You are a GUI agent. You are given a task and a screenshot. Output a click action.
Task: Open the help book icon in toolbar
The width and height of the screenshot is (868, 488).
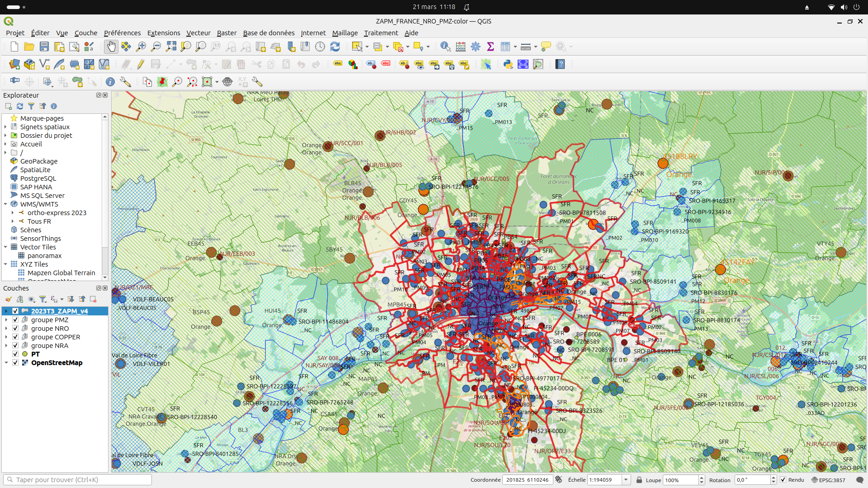click(561, 64)
